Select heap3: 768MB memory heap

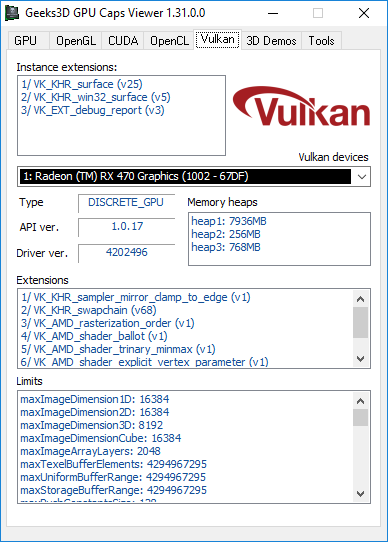pos(226,247)
